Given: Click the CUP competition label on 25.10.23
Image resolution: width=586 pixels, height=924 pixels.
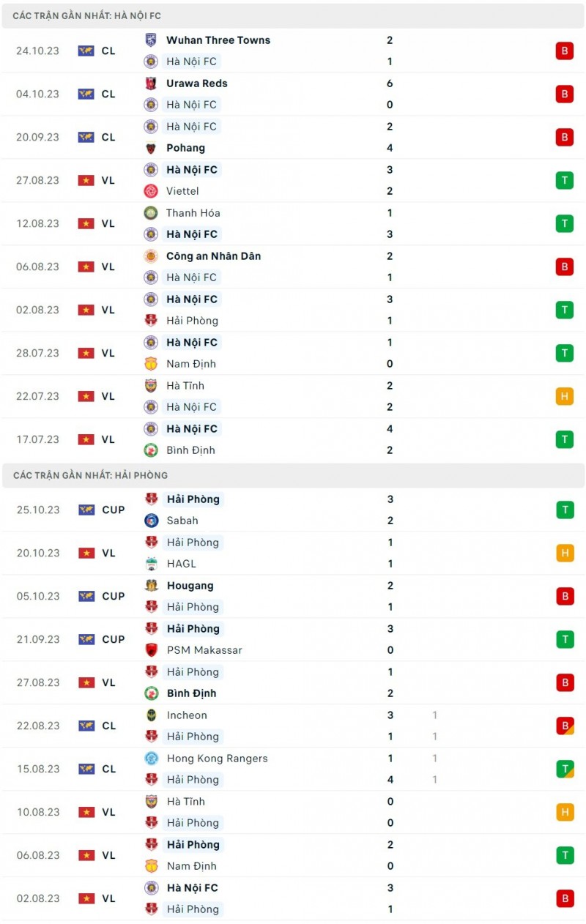Looking at the screenshot, I should click(114, 510).
